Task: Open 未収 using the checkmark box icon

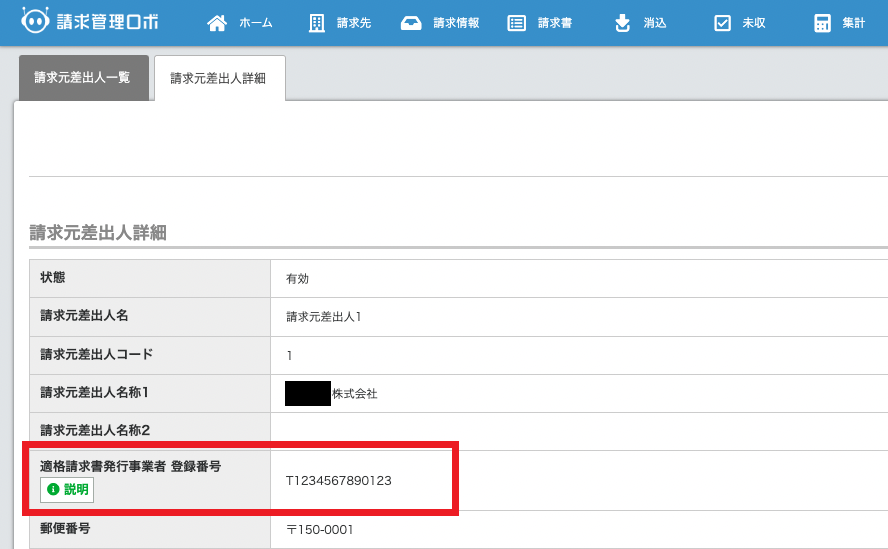Action: tap(722, 23)
